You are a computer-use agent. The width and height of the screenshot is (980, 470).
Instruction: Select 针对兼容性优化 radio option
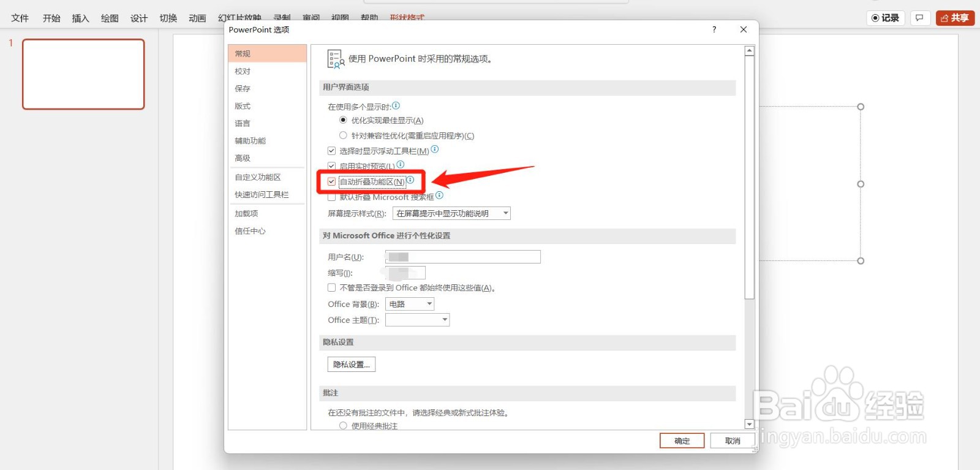[x=343, y=135]
